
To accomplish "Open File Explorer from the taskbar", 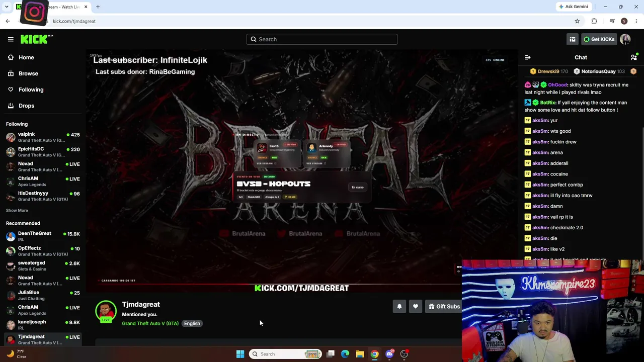I will pos(360,354).
